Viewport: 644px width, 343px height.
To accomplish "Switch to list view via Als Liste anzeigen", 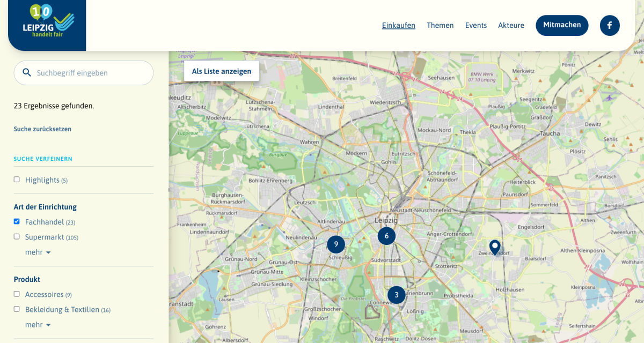I will click(221, 71).
